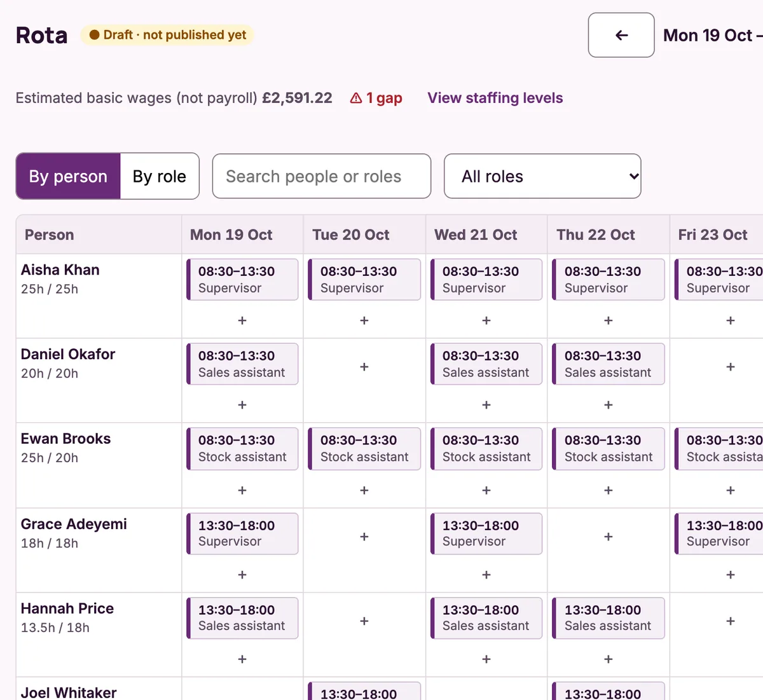
Task: Click Ewan Brooks's 25h / 20h hours
Action: click(50, 458)
